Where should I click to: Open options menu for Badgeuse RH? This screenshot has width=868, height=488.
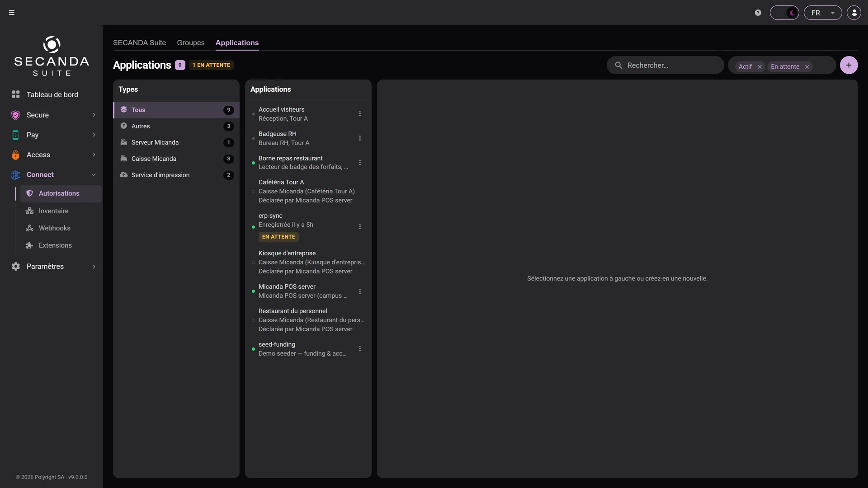point(360,138)
